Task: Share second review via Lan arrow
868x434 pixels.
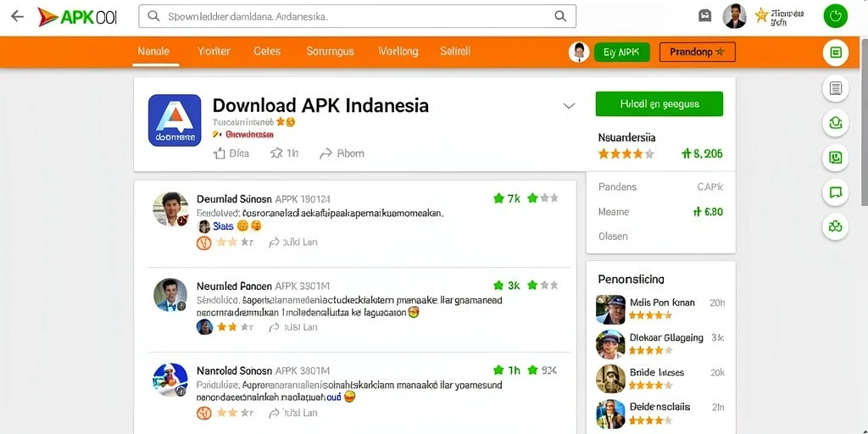Action: [292, 327]
